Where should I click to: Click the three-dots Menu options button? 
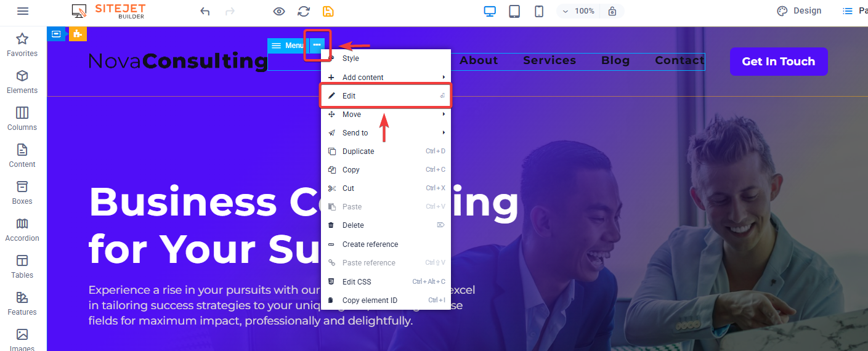[317, 45]
